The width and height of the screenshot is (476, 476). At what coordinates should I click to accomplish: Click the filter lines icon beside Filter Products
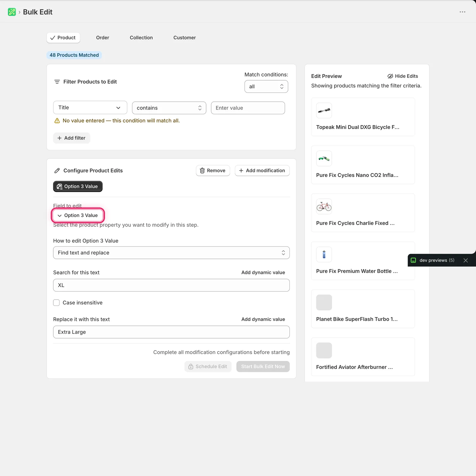[x=57, y=82]
